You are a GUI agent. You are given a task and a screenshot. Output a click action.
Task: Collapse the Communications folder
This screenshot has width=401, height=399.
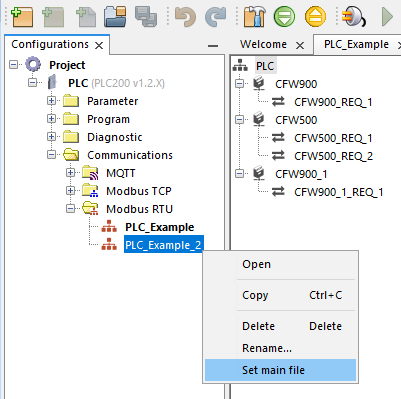[x=52, y=154]
